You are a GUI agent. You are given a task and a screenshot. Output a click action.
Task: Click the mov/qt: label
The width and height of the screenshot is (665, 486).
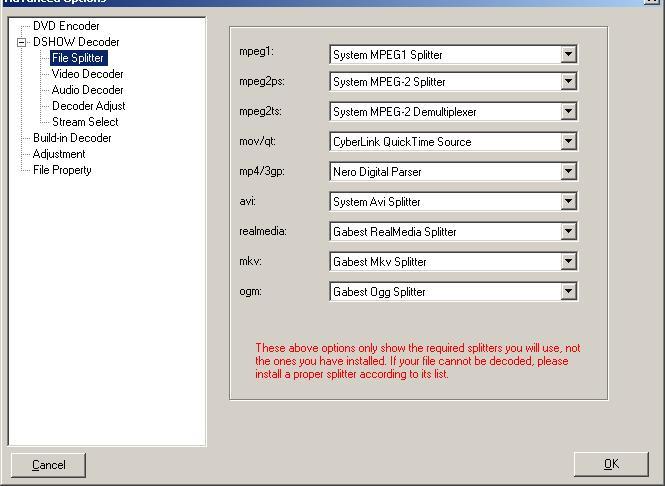click(257, 141)
